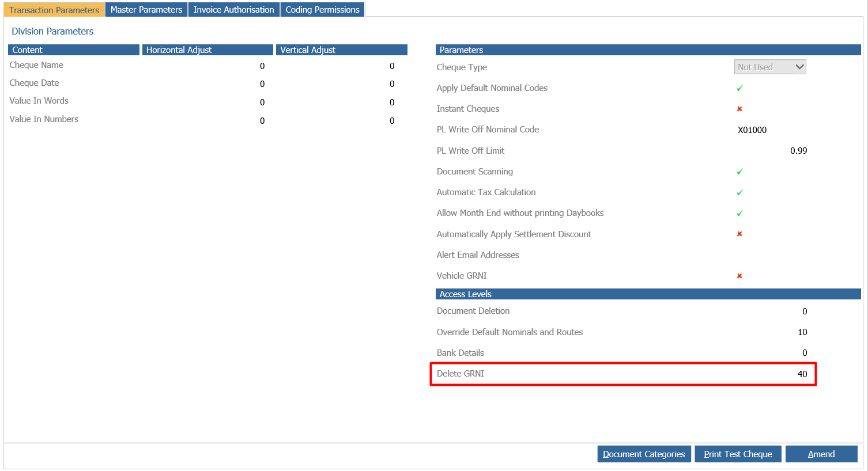This screenshot has height=471, width=868.
Task: Select the PL Write Off Nominal Code value
Action: pos(752,130)
